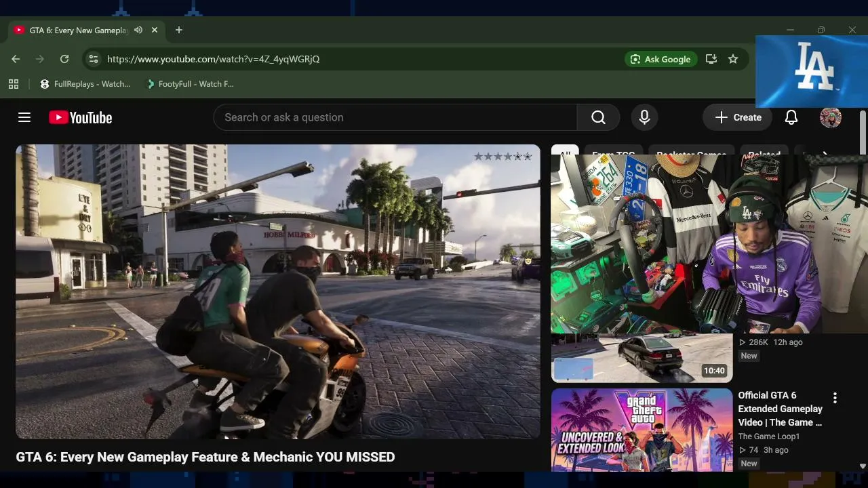Click the Ask Google button
The width and height of the screenshot is (868, 488).
pyautogui.click(x=660, y=59)
